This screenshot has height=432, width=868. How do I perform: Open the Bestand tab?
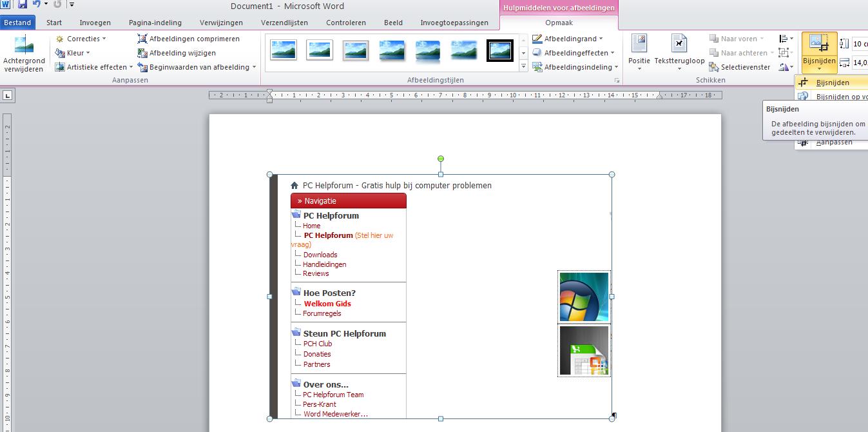(x=17, y=23)
